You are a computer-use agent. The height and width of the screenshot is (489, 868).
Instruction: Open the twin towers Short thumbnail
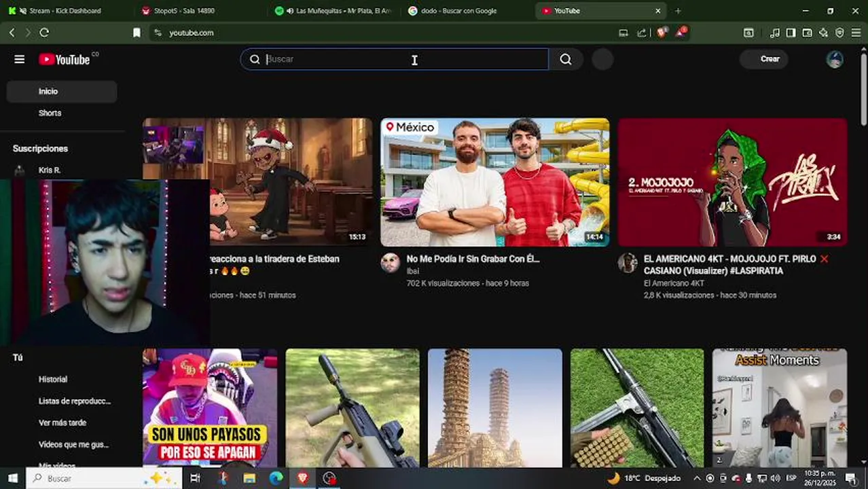click(495, 407)
